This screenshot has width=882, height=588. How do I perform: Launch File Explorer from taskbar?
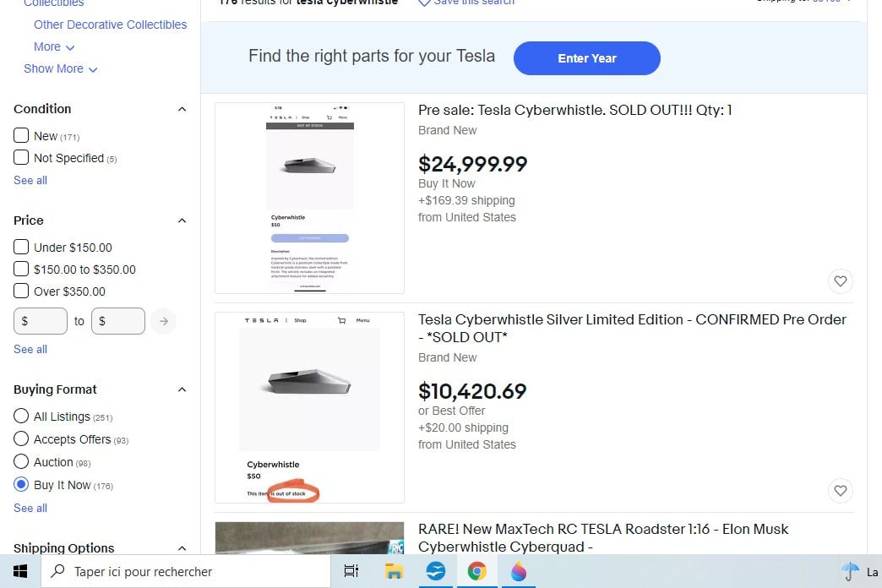[x=394, y=572]
